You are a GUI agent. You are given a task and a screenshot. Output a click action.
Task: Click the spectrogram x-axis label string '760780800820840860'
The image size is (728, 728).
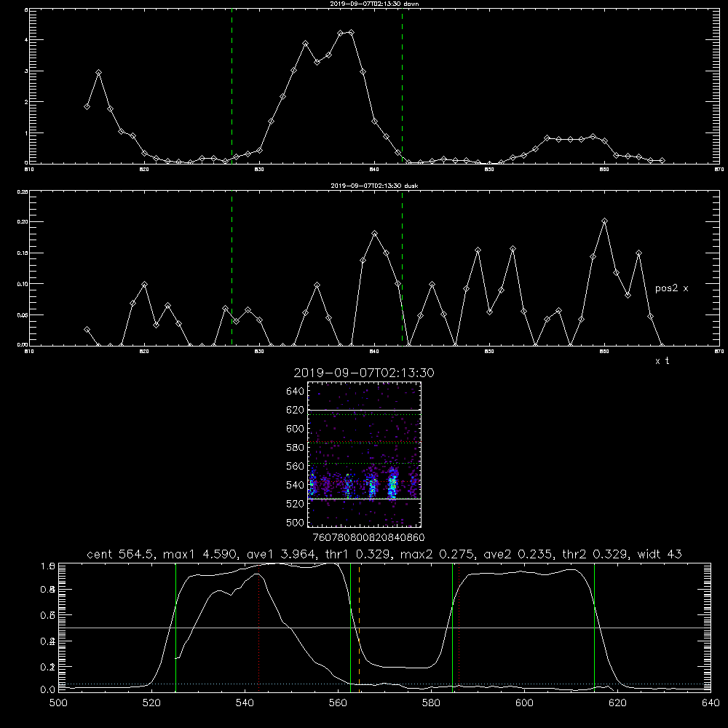369,538
